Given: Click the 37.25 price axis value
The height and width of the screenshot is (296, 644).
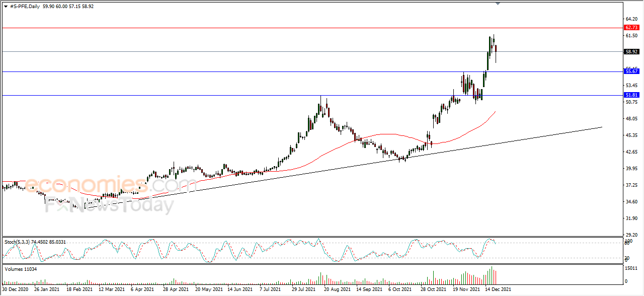Looking at the screenshot, I should click(x=631, y=185).
